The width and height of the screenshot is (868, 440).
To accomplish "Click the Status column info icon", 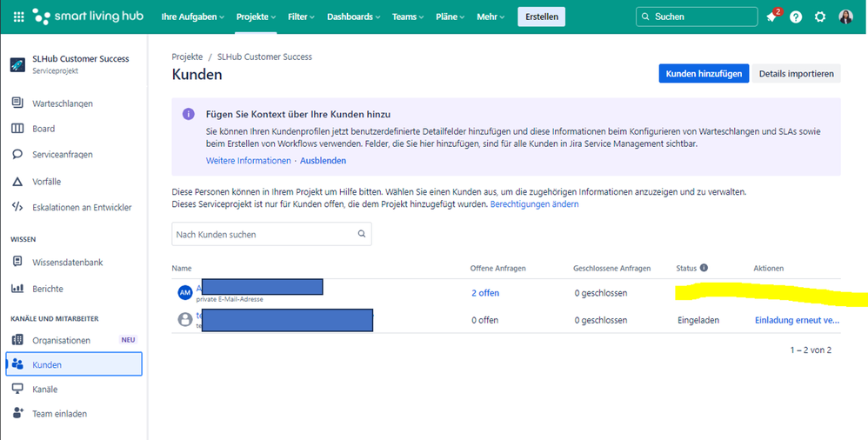I will click(x=704, y=268).
